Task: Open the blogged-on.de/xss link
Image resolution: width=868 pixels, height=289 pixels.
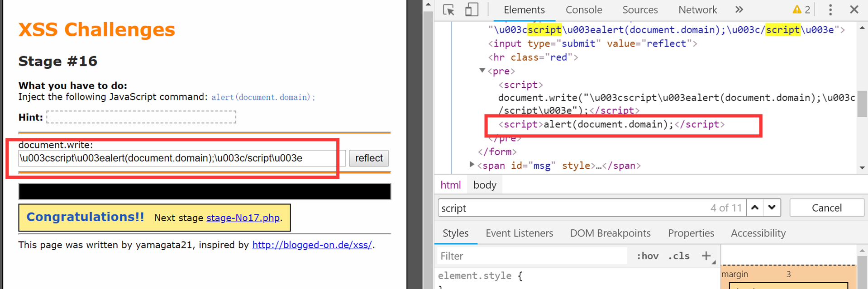Action: click(x=312, y=245)
